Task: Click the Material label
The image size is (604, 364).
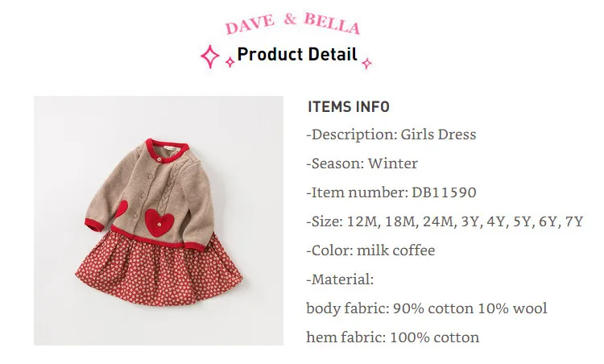Action: (x=340, y=279)
